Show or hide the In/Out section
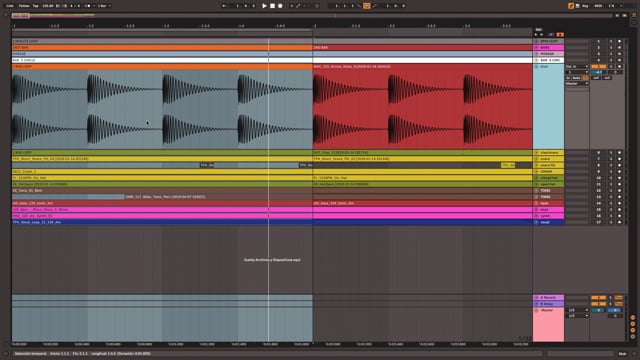This screenshot has height=360, width=640. pos(633,318)
